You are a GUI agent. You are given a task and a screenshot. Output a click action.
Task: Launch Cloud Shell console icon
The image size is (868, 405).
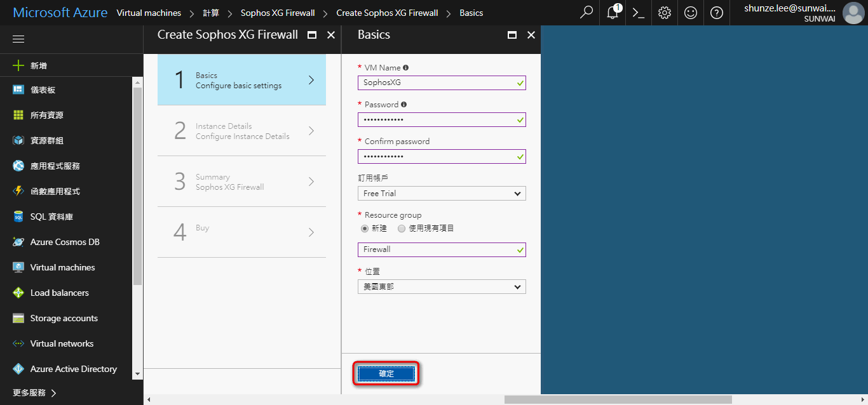pyautogui.click(x=639, y=13)
